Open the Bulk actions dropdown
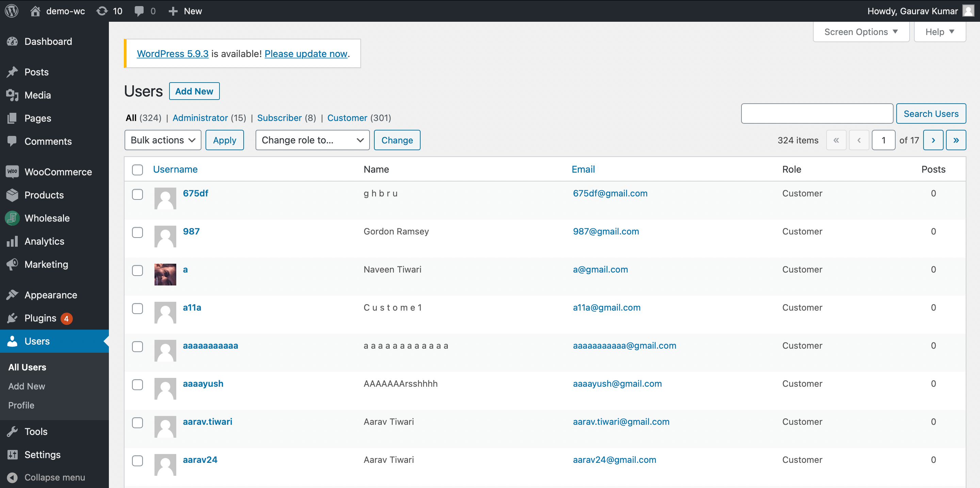Viewport: 980px width, 488px height. 163,140
